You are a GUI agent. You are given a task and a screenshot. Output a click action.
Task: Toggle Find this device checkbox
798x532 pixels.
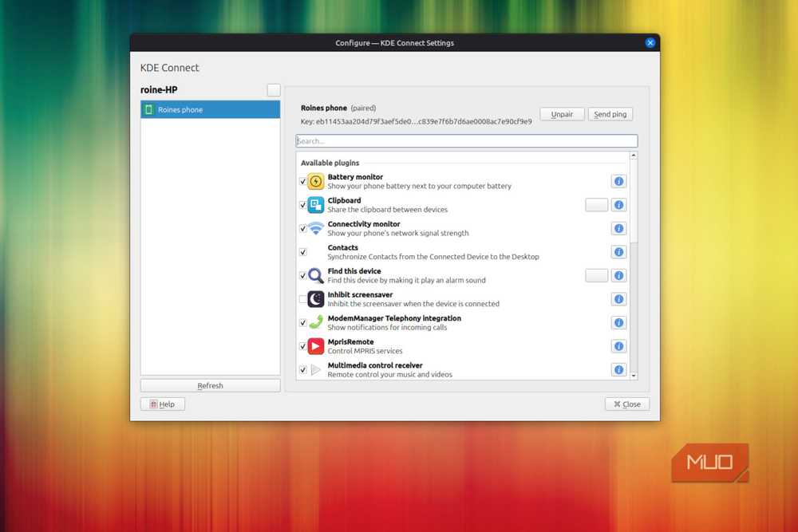click(x=302, y=276)
